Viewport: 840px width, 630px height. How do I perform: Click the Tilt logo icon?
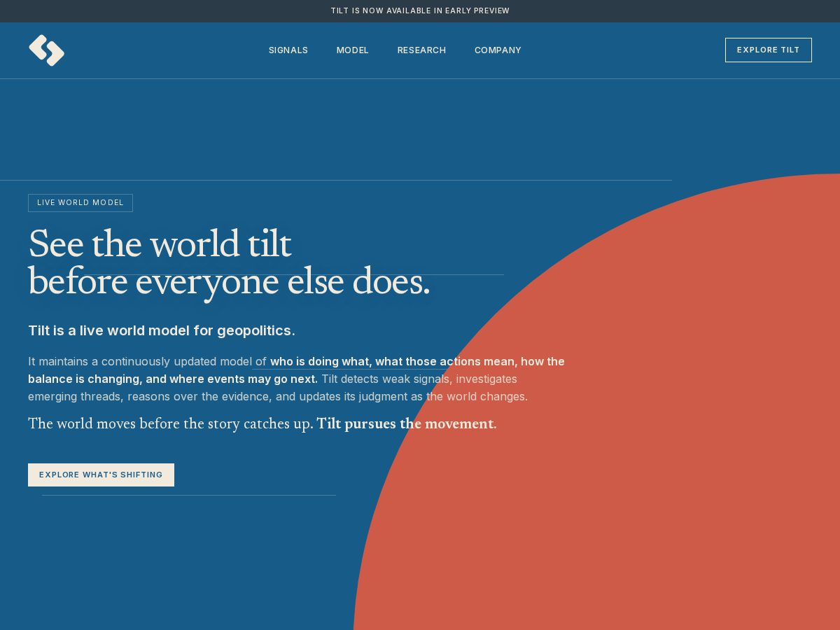click(x=46, y=50)
